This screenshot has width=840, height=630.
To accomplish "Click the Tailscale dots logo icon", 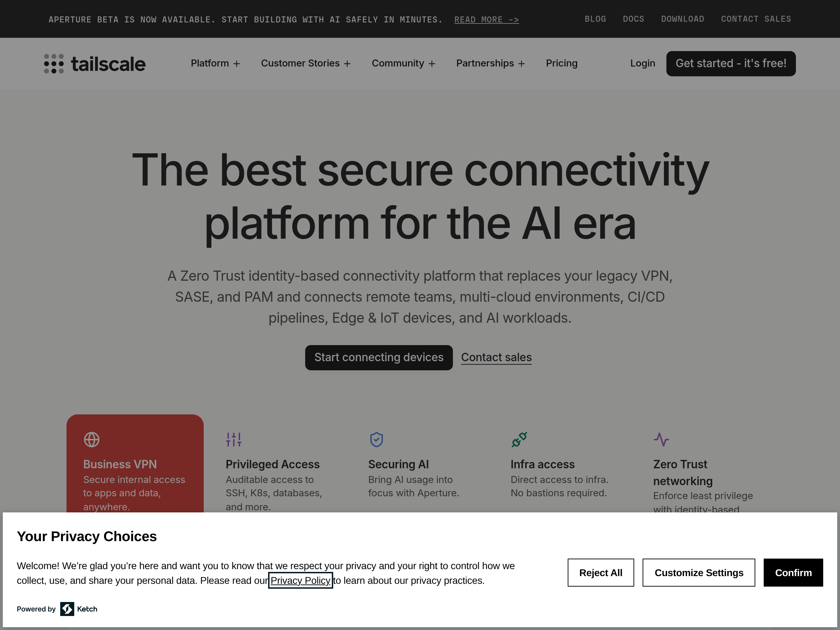I will 54,64.
